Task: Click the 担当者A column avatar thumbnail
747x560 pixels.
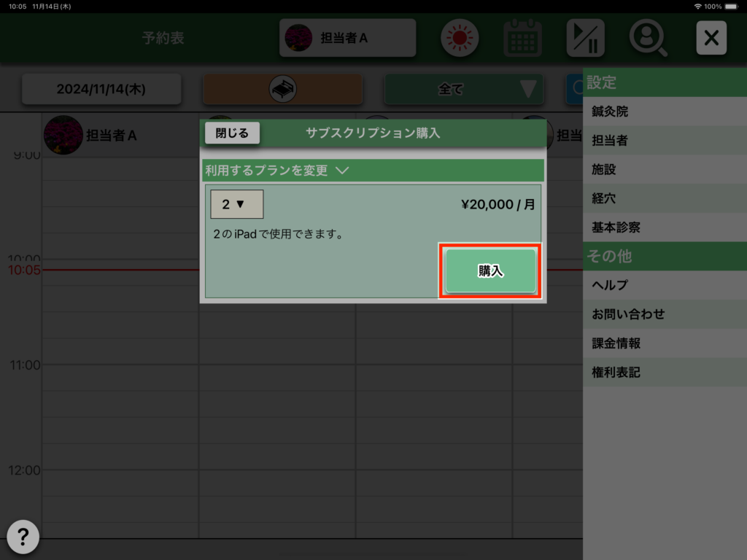Action: tap(63, 135)
